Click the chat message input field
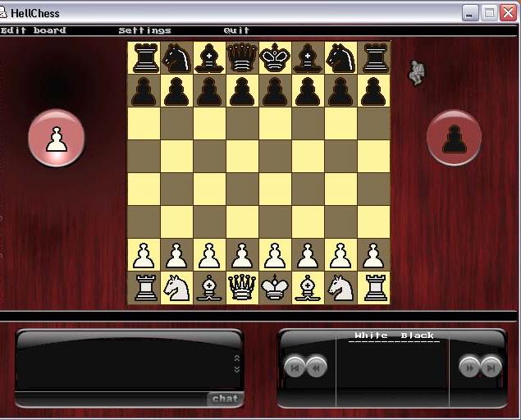521x420 pixels. coord(111,399)
